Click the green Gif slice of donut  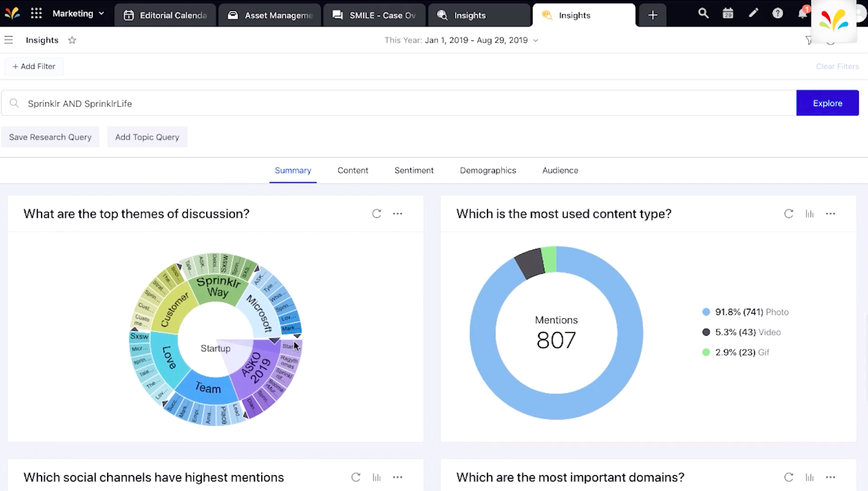pyautogui.click(x=549, y=259)
